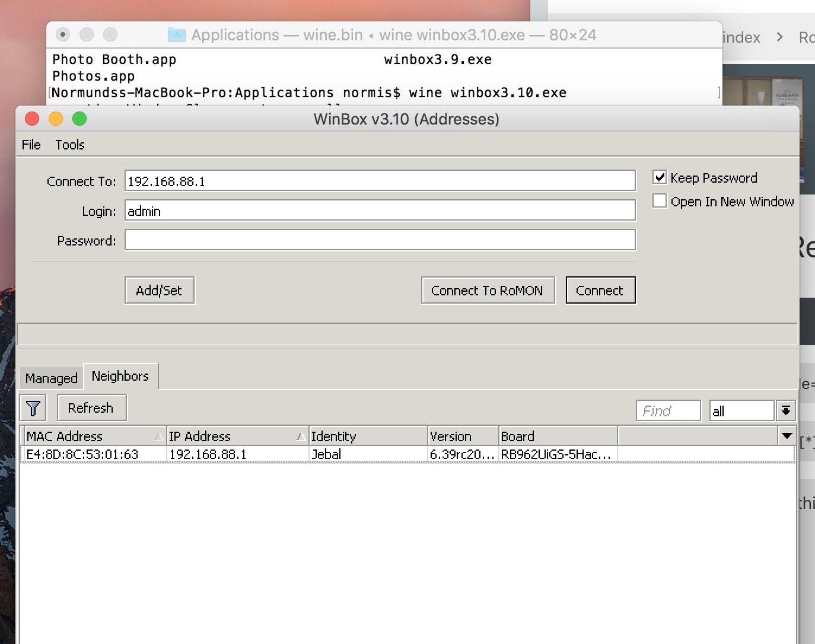Click the terminal window title bar text
815x644 pixels.
394,35
